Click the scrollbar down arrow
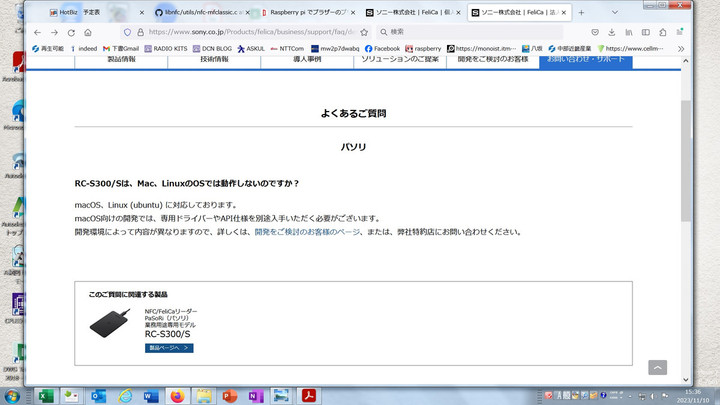The height and width of the screenshot is (405, 720). click(x=686, y=380)
